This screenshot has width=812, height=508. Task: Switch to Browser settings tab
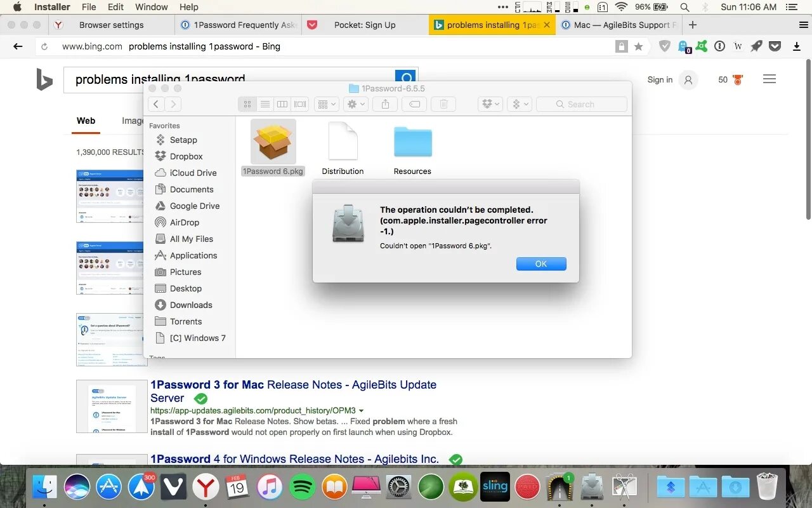pyautogui.click(x=111, y=25)
